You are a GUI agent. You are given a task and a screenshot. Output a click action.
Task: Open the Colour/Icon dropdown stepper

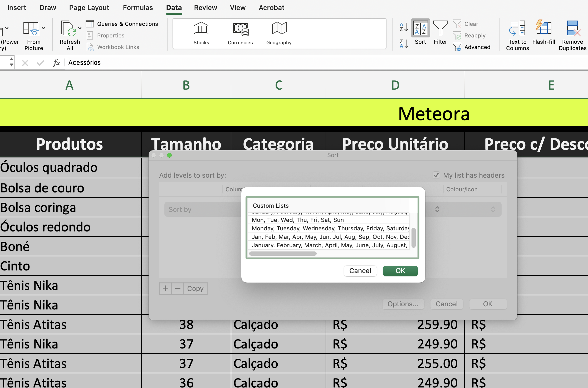pos(493,209)
